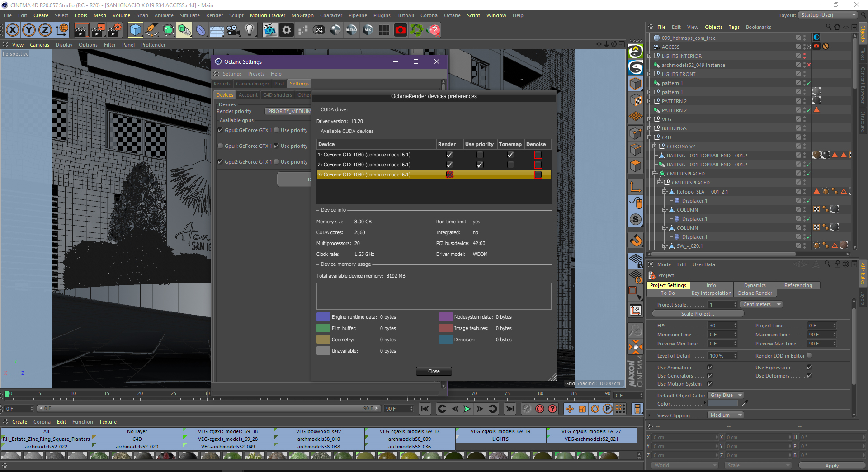Open the Layout Startup (User) dropdown
The width and height of the screenshot is (868, 472).
click(828, 15)
